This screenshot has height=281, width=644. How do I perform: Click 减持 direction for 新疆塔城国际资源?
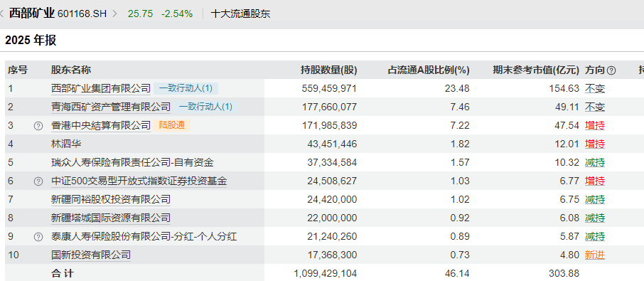595,218
